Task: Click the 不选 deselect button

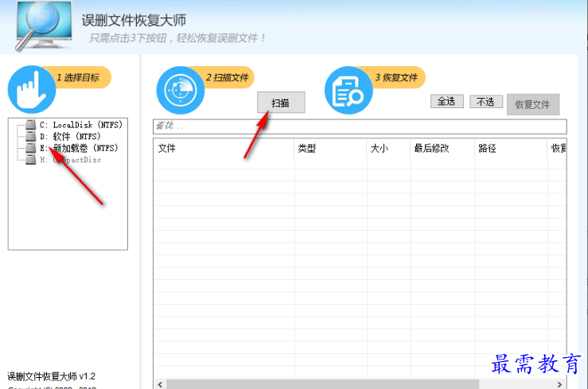Action: [486, 102]
